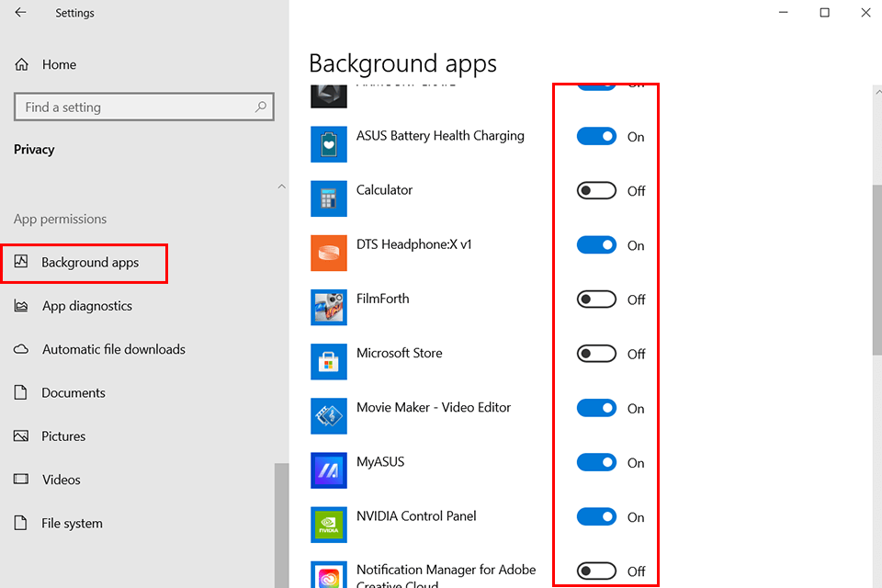Click the App permissions group label
Screen dimensions: 882x588
(61, 219)
